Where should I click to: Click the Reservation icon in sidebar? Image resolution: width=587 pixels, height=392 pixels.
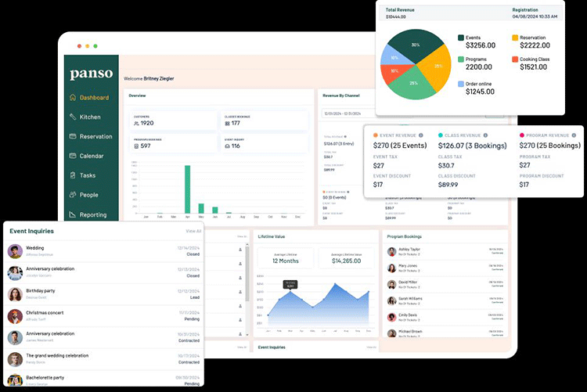[73, 137]
